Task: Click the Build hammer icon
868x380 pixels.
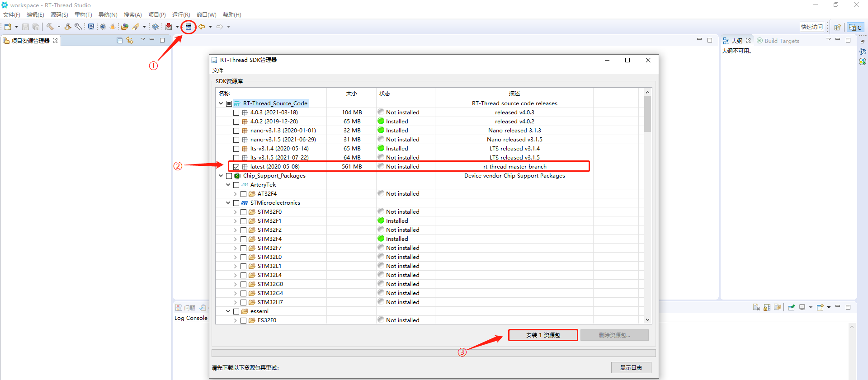Action: coord(50,27)
